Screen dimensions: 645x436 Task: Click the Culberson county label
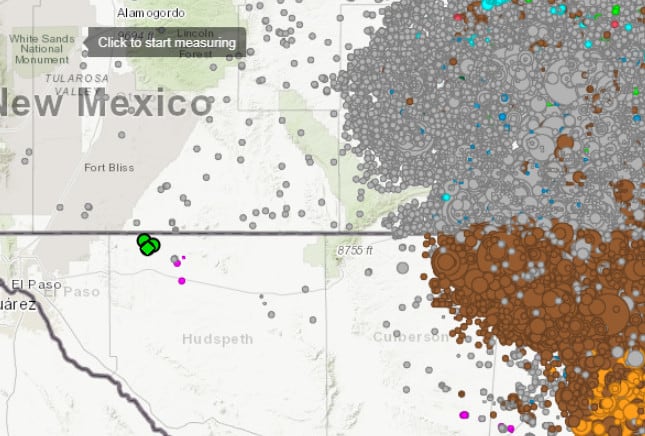(414, 337)
